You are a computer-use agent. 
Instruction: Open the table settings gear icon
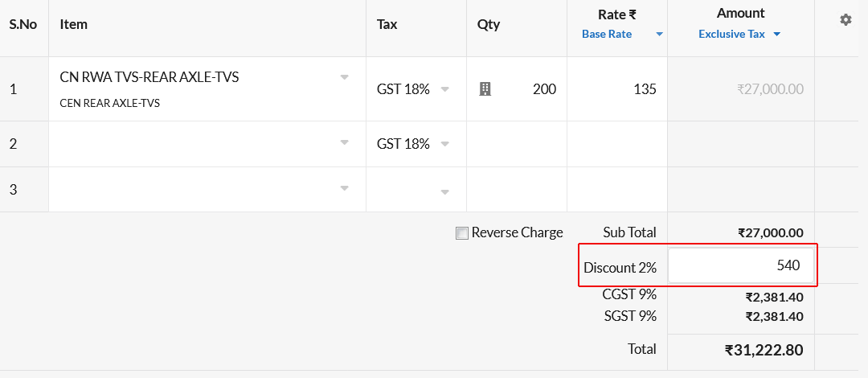845,20
